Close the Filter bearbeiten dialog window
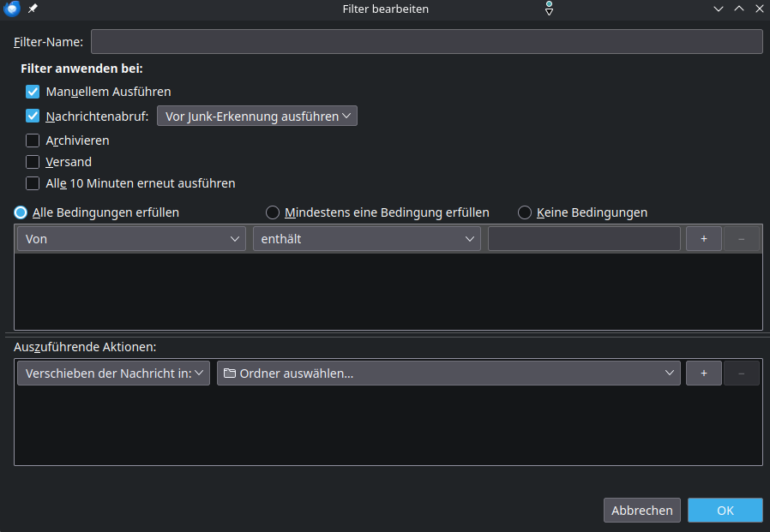770x532 pixels. coord(758,9)
